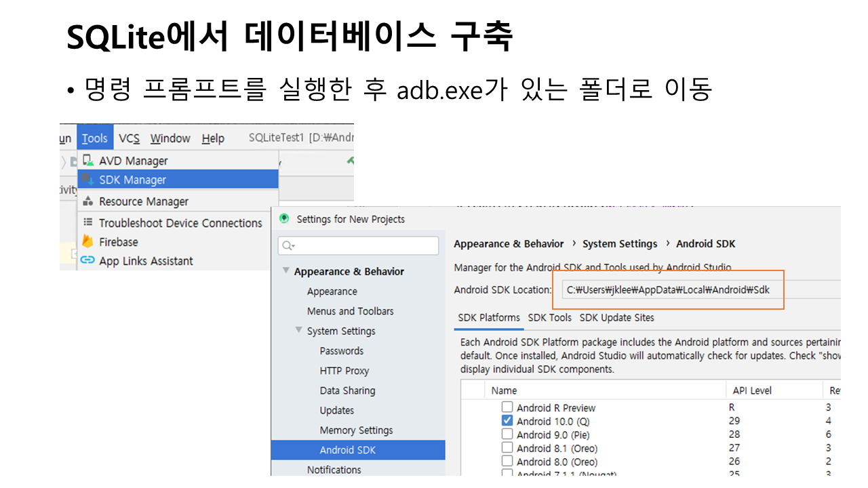
Task: Check the Android 9.0 (Pie) checkbox
Action: [x=507, y=434]
